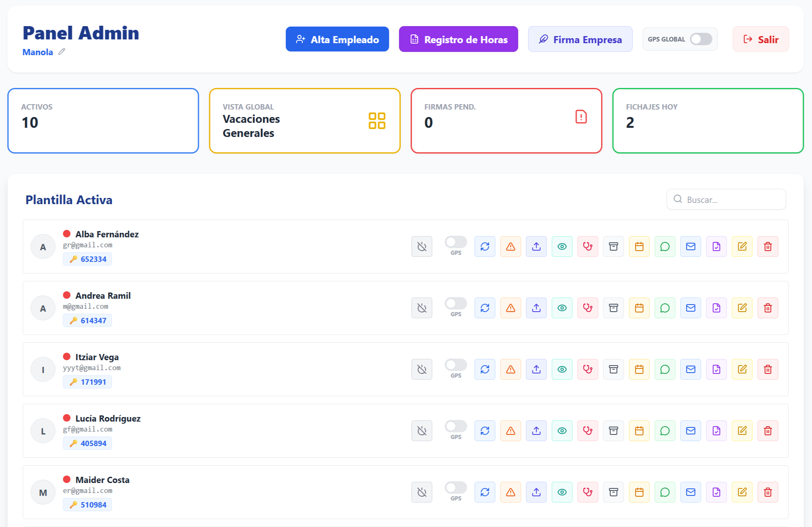Open Registro de Horas
812x527 pixels.
458,39
